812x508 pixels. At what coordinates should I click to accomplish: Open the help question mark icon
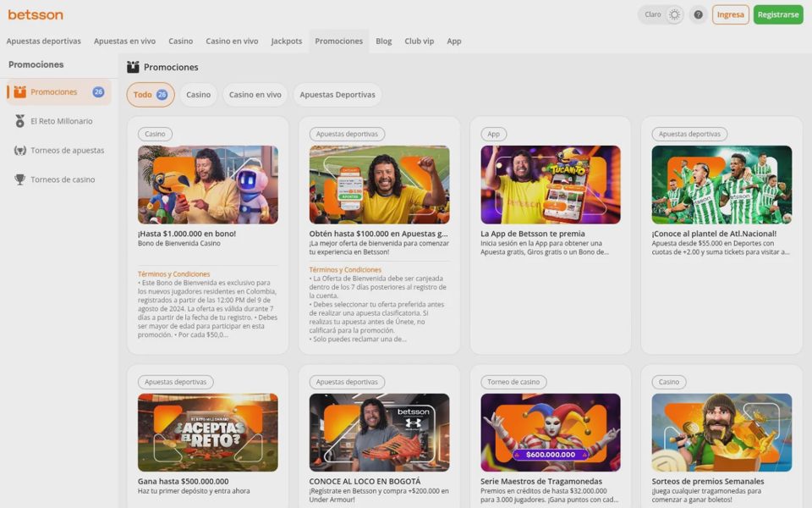click(698, 14)
